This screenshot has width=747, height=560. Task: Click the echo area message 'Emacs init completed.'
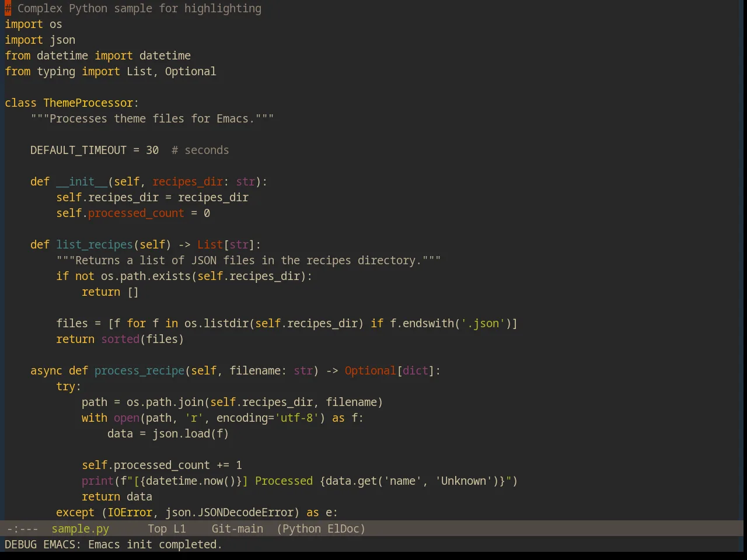point(155,544)
